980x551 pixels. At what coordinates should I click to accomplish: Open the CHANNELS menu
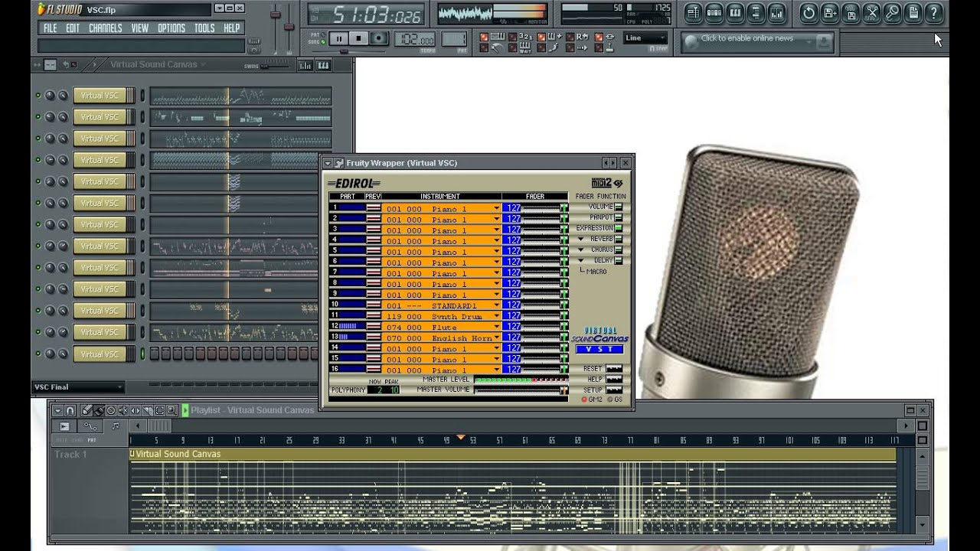[x=106, y=28]
